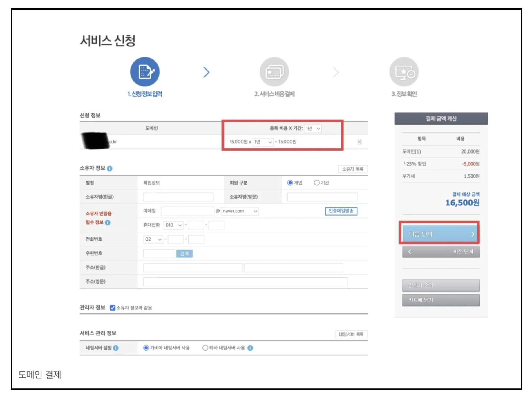Open the header 등록 비용 X 기간 dropdown
This screenshot has width=532, height=397.
click(x=313, y=128)
